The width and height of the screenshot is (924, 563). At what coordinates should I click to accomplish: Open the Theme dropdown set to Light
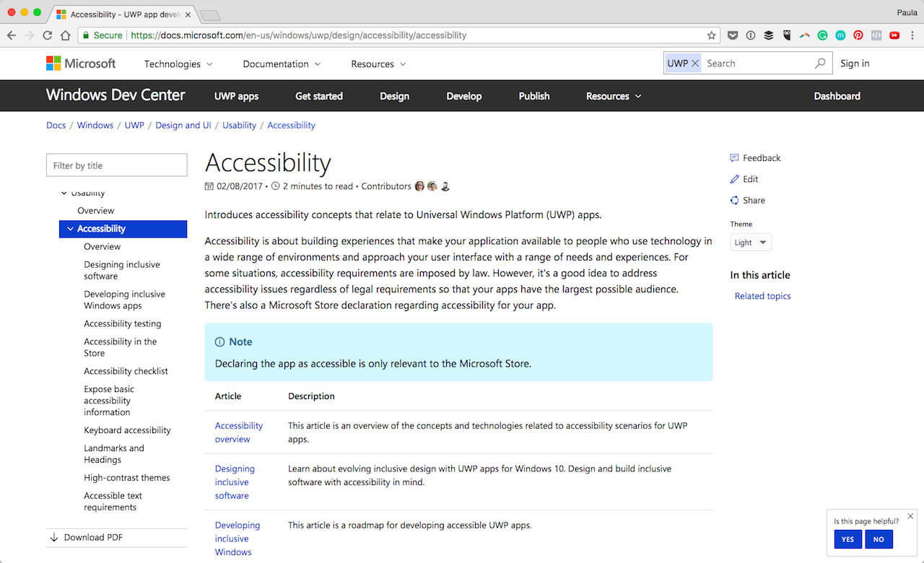tap(751, 243)
